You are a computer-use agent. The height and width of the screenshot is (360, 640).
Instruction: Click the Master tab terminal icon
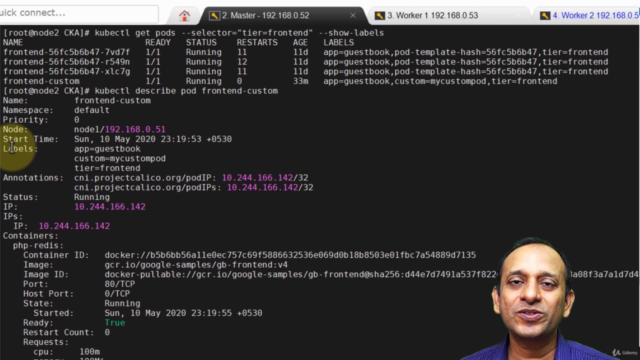pos(214,16)
